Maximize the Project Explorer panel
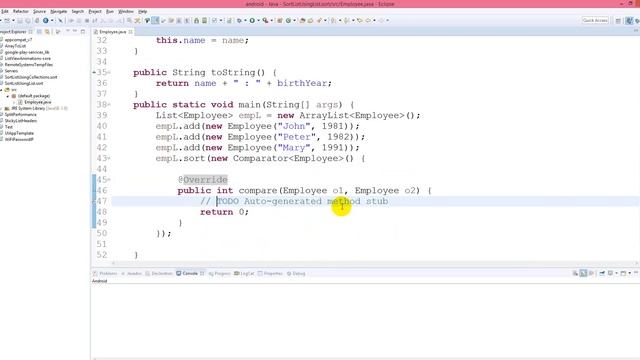The image size is (640, 360). pyautogui.click(x=83, y=31)
